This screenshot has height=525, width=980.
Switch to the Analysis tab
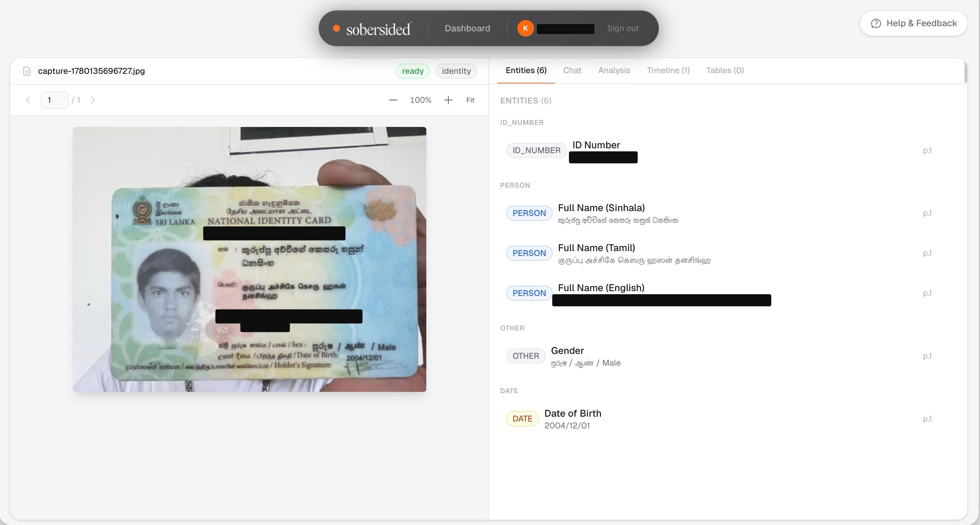(x=614, y=70)
